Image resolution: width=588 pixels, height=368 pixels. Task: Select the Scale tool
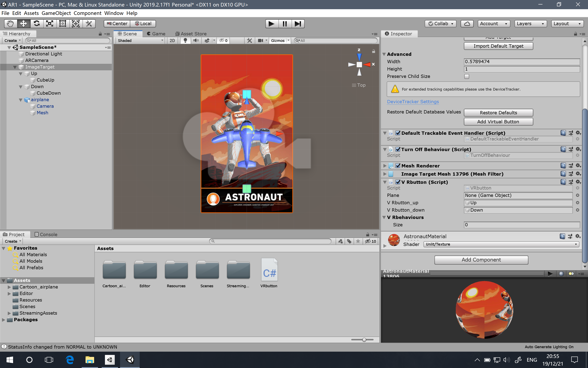pyautogui.click(x=50, y=24)
